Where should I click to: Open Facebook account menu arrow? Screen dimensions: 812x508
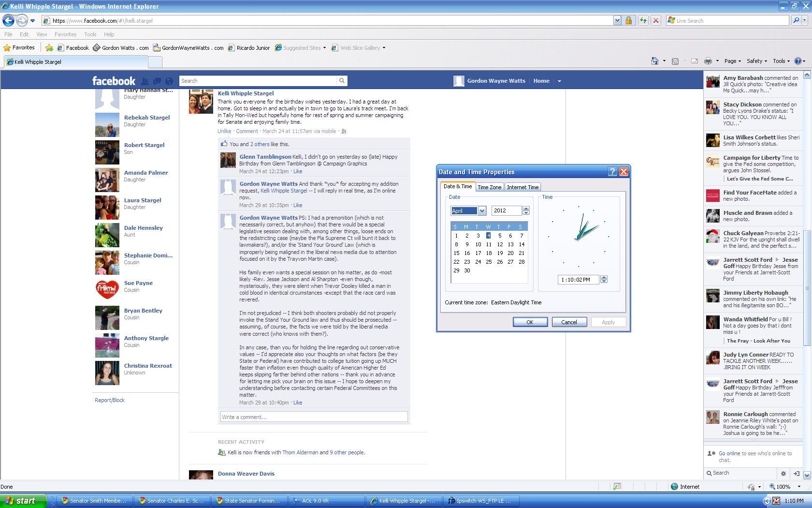[x=559, y=81]
